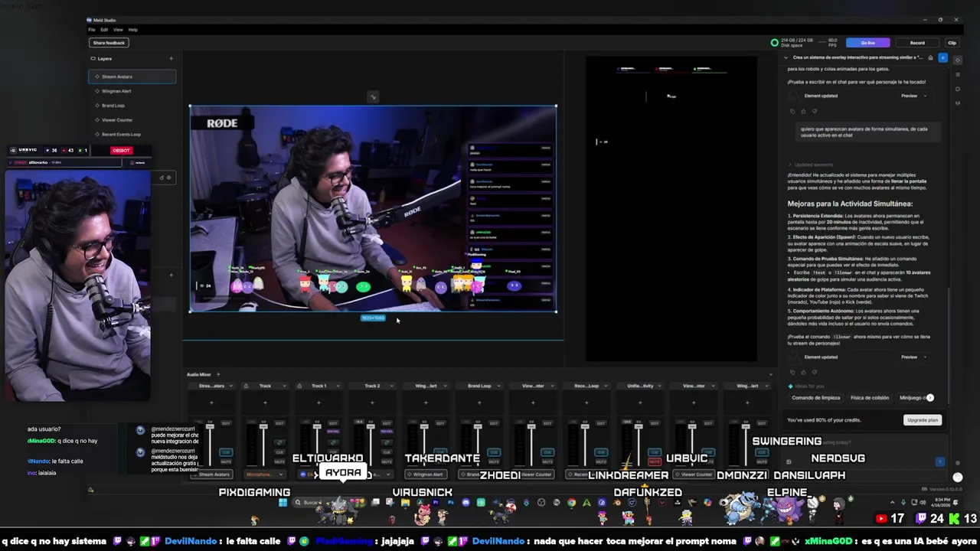Open Windows Start menu in taskbar
980x551 pixels.
(283, 503)
